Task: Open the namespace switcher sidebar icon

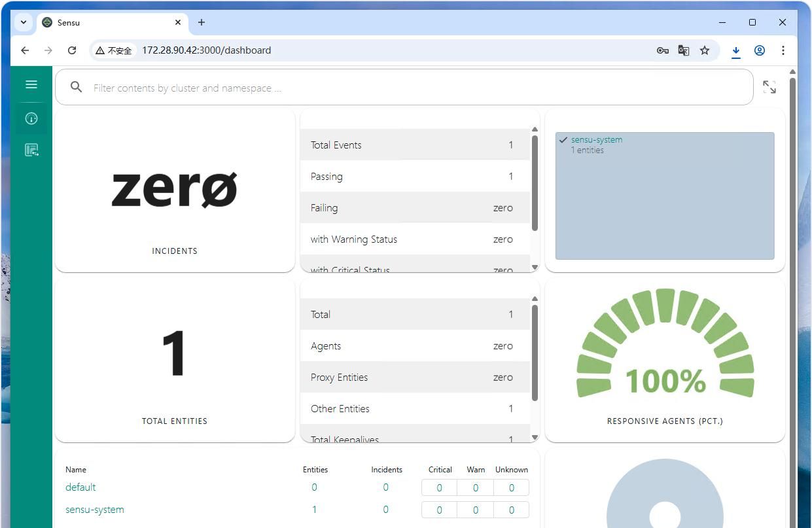Action: tap(31, 150)
